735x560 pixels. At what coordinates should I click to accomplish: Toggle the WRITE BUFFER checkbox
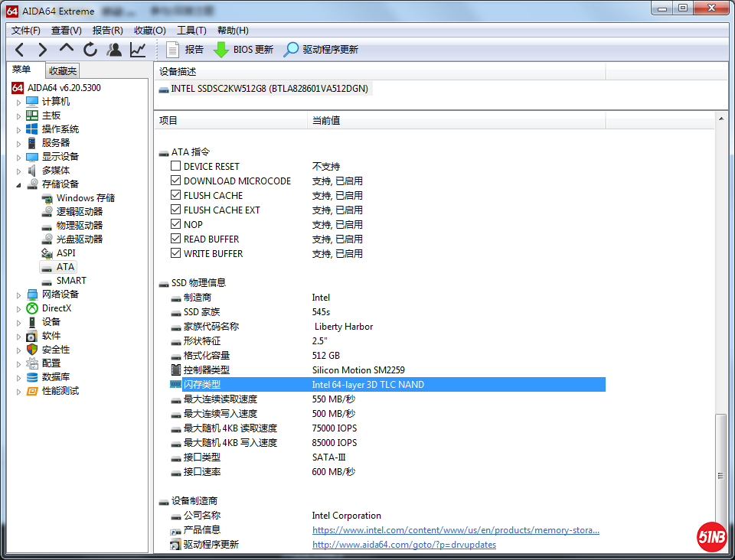(x=176, y=253)
